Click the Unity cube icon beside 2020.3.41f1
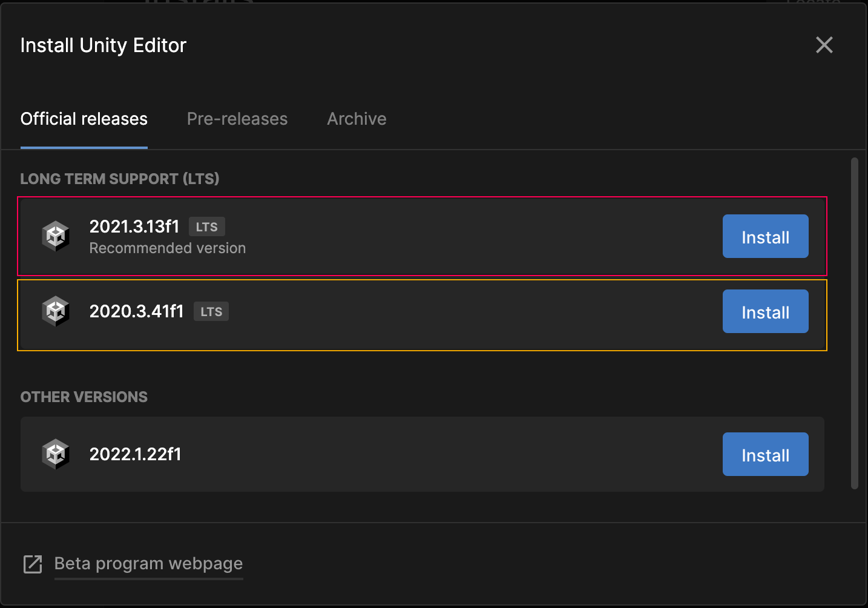 (56, 311)
